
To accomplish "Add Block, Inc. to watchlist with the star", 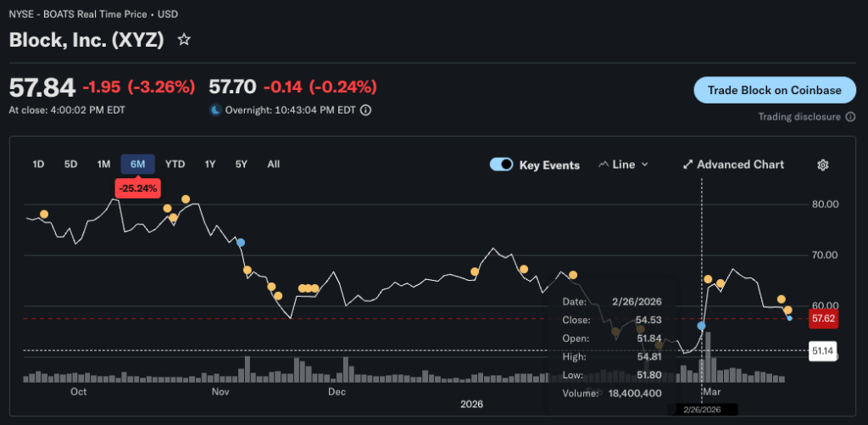I will click(x=184, y=40).
